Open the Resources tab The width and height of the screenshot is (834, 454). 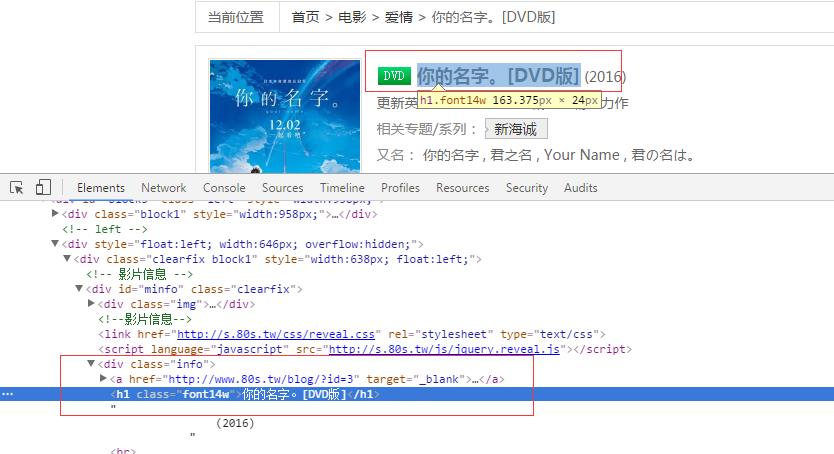pos(462,188)
